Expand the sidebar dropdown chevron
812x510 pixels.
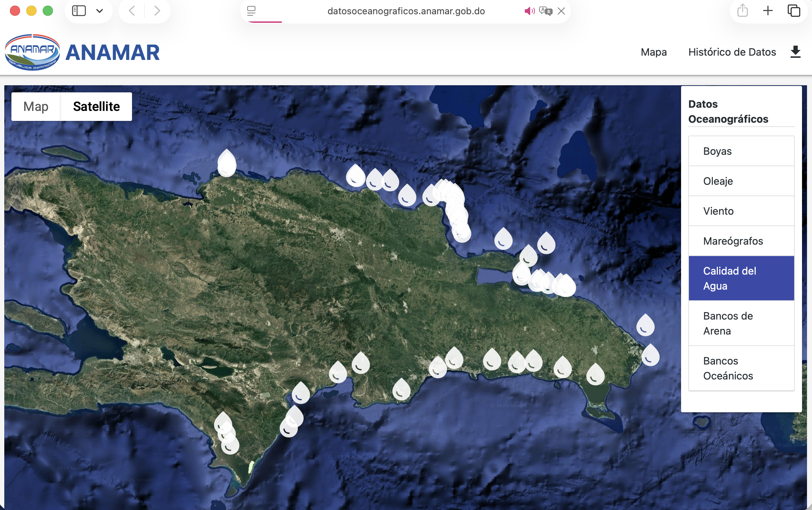click(100, 11)
